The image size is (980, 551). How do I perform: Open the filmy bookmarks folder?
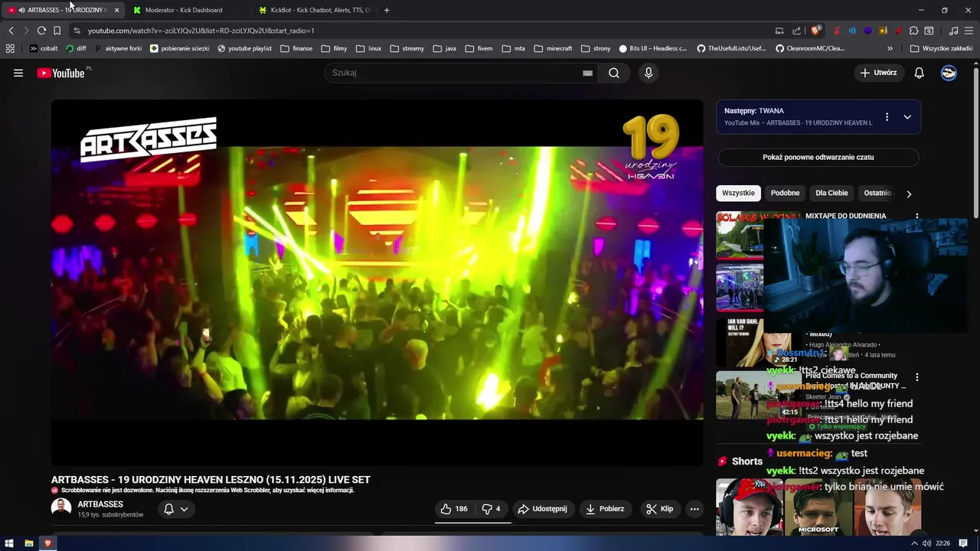334,48
